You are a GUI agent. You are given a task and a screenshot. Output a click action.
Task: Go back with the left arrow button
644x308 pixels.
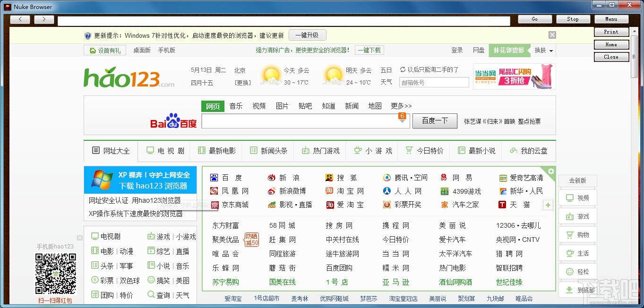(x=20, y=19)
